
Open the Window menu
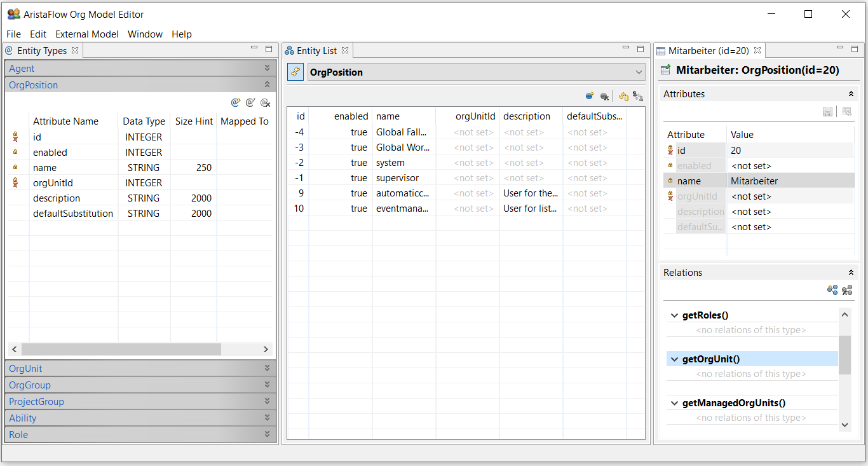pos(145,34)
